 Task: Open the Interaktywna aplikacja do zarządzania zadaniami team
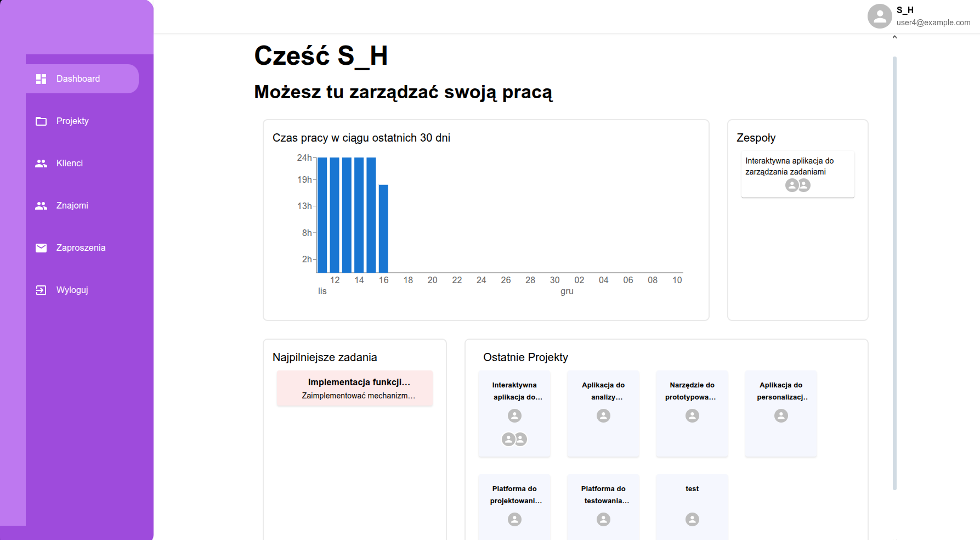click(798, 174)
